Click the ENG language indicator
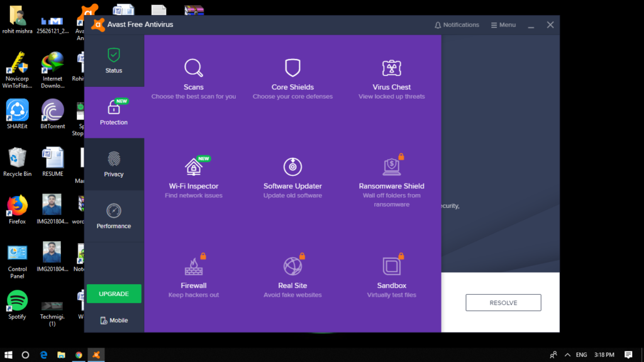644x362 pixels. [x=582, y=355]
